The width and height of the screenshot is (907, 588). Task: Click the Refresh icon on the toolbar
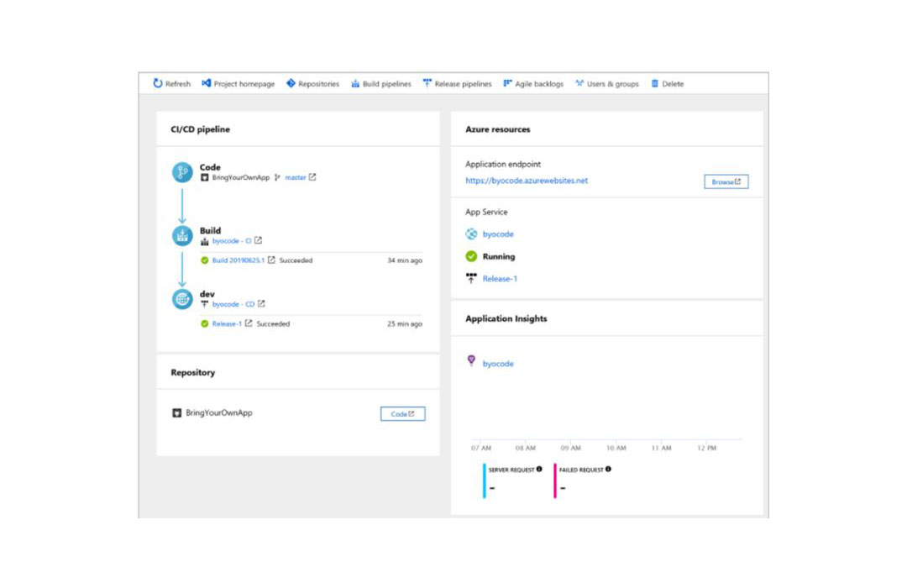tap(158, 83)
